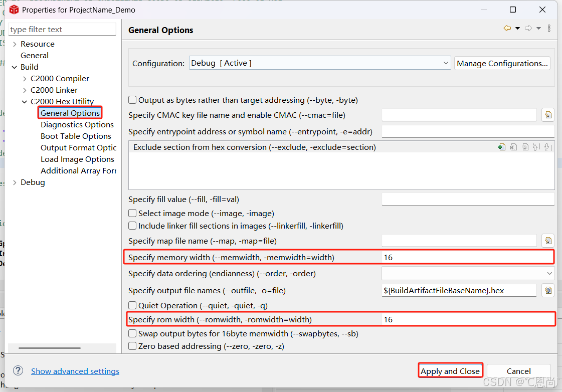Click Apply and Close button
The height and width of the screenshot is (392, 562).
click(x=450, y=371)
